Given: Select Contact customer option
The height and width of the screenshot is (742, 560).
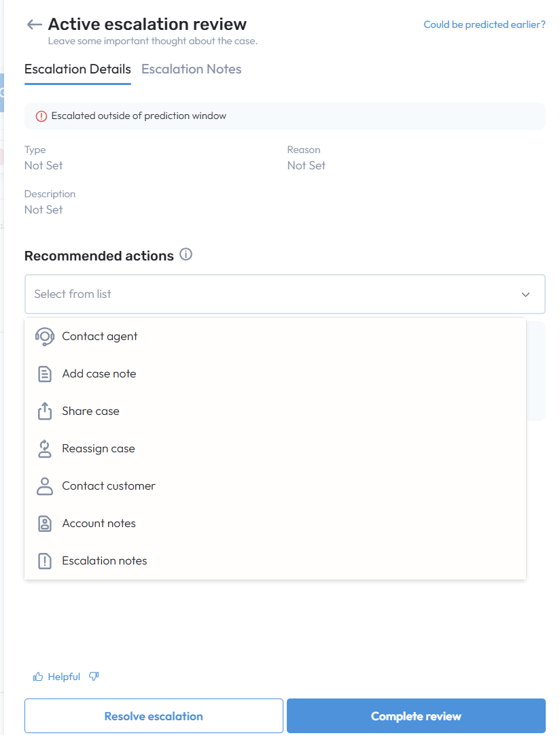Looking at the screenshot, I should (275, 486).
